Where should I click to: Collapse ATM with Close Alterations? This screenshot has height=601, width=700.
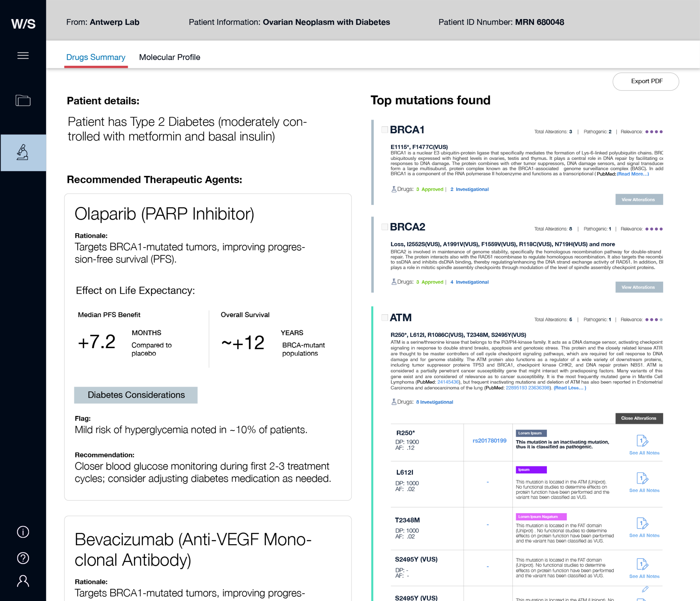pyautogui.click(x=638, y=418)
